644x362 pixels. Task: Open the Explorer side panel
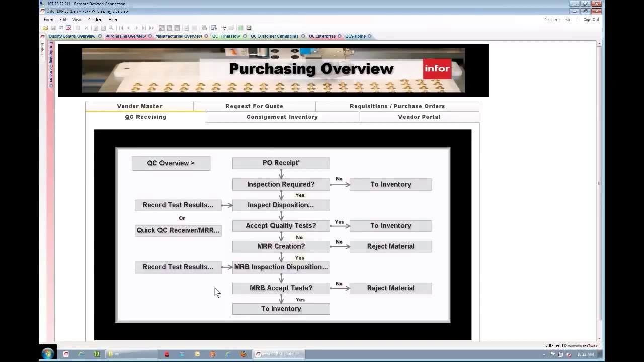tap(42, 49)
